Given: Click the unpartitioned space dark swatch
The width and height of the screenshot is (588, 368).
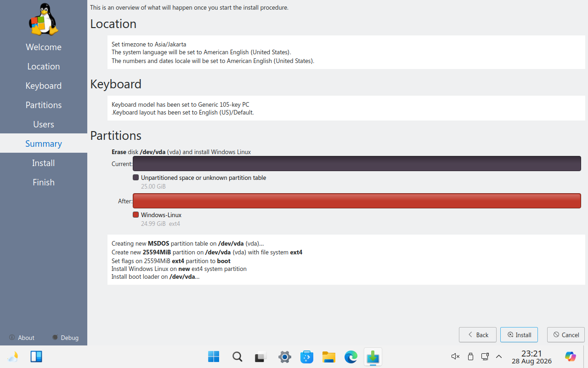Looking at the screenshot, I should point(136,178).
